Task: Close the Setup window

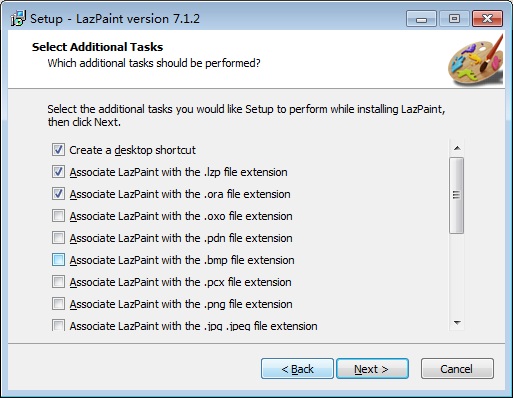Action: click(x=487, y=19)
